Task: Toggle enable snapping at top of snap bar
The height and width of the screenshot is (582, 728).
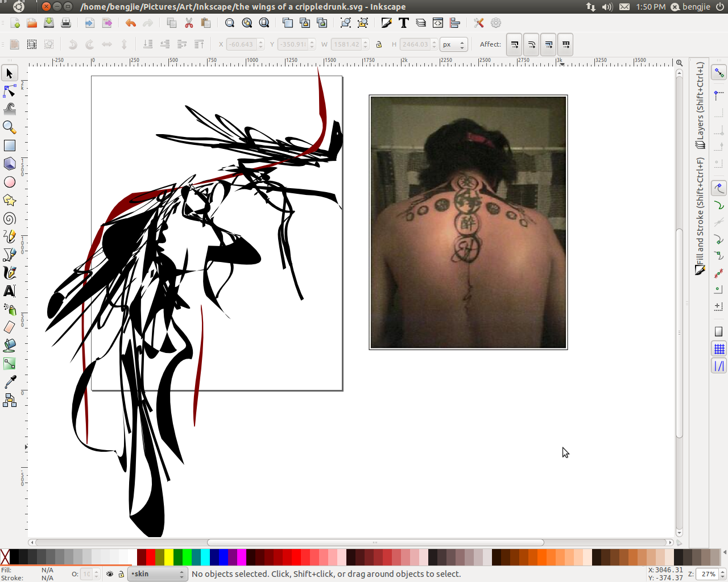Action: [719, 73]
